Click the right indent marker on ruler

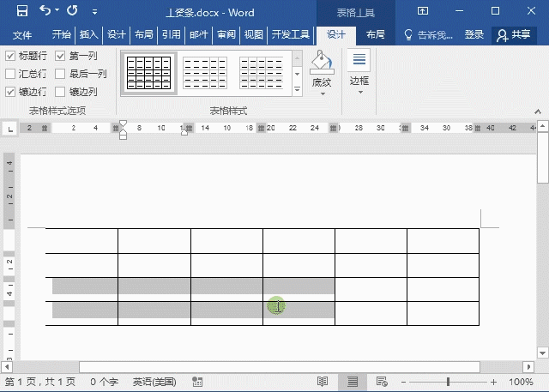tap(184, 131)
